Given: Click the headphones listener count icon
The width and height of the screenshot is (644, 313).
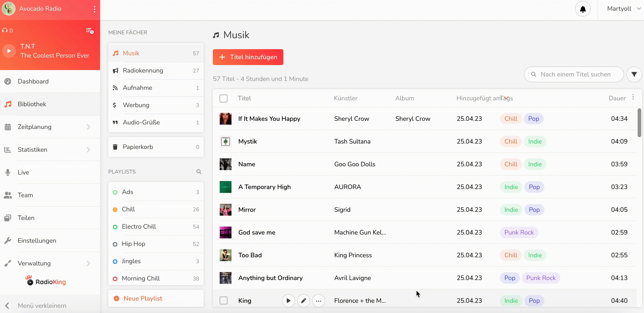Looking at the screenshot, I should coord(5,30).
